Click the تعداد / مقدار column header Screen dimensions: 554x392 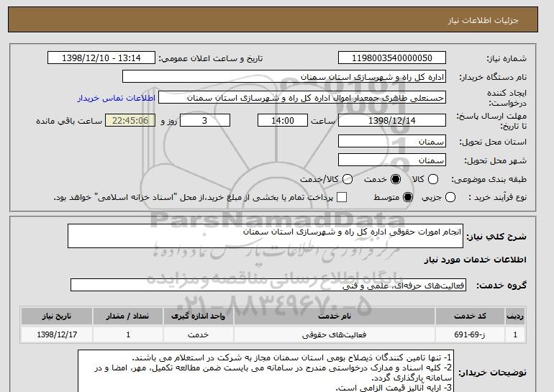coord(128,316)
